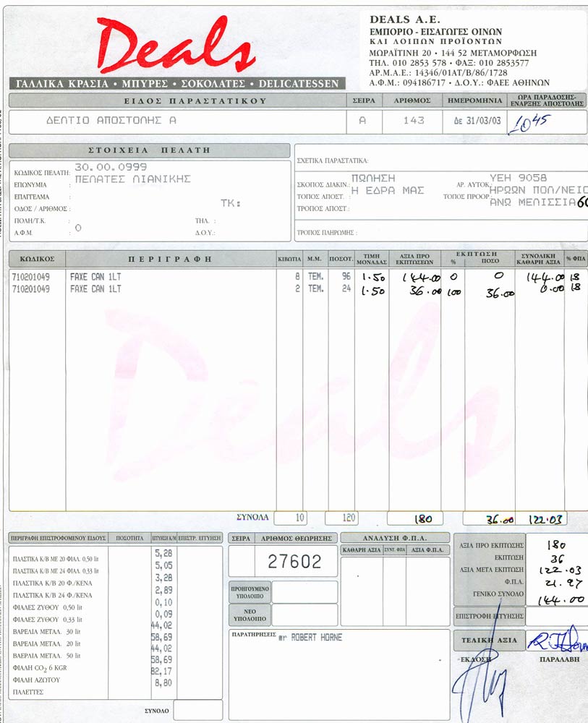This screenshot has width=588, height=723.
Task: Click the ΑΡΙΘΜΟΣ ΘΕΩΡΗΣΗΣ header
Action: (x=297, y=539)
